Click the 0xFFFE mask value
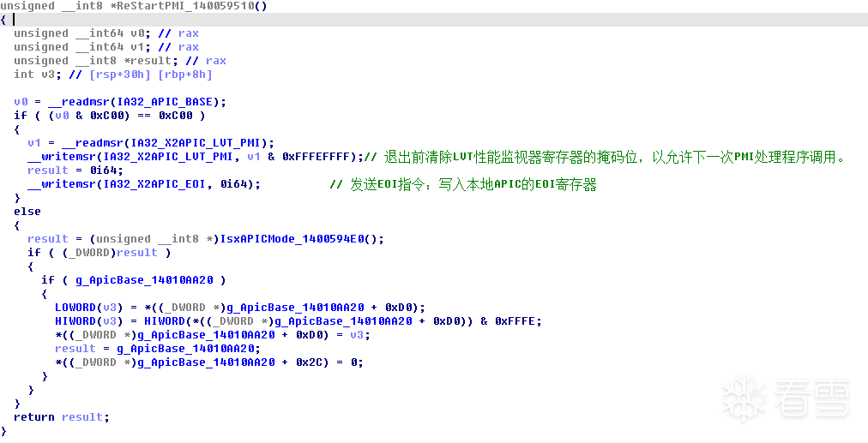 pos(515,321)
